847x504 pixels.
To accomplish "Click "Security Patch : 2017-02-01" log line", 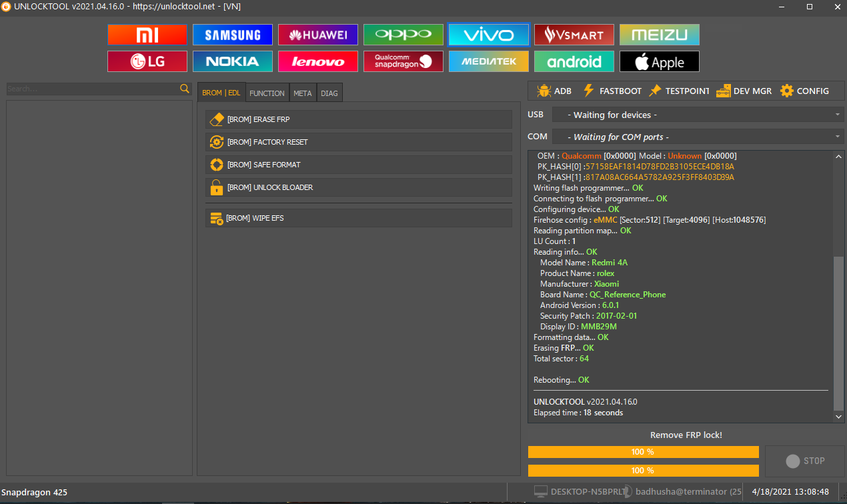I will click(588, 316).
